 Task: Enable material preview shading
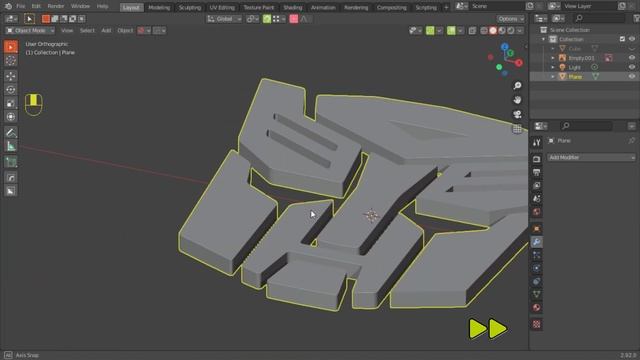point(502,31)
